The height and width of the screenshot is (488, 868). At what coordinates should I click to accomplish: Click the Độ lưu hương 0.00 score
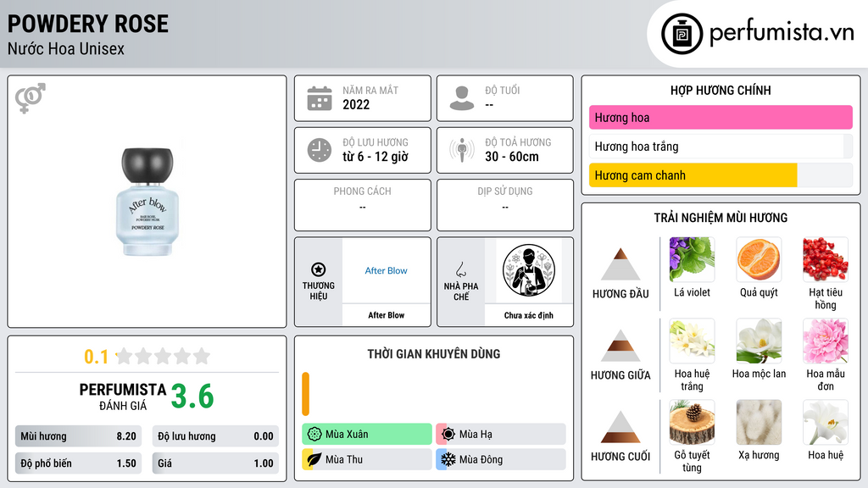[x=215, y=436]
